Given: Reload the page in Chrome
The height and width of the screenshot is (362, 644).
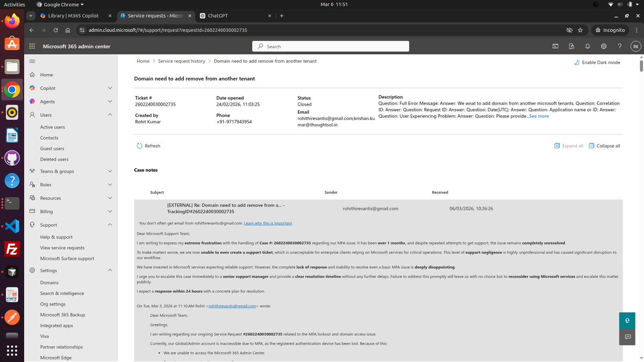Looking at the screenshot, I should 56,30.
